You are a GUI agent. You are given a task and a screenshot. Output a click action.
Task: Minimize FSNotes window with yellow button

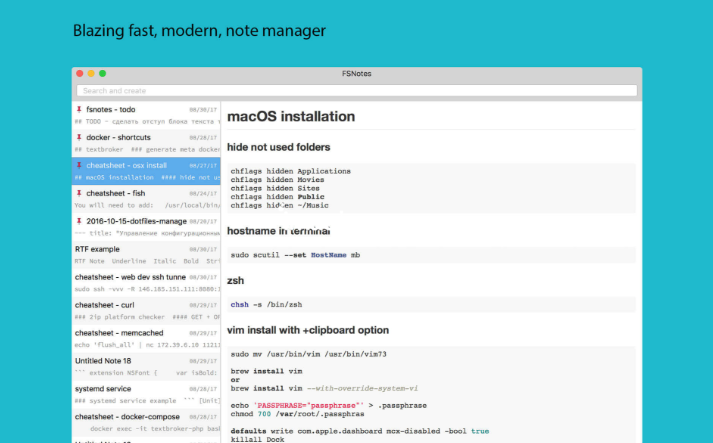click(91, 73)
